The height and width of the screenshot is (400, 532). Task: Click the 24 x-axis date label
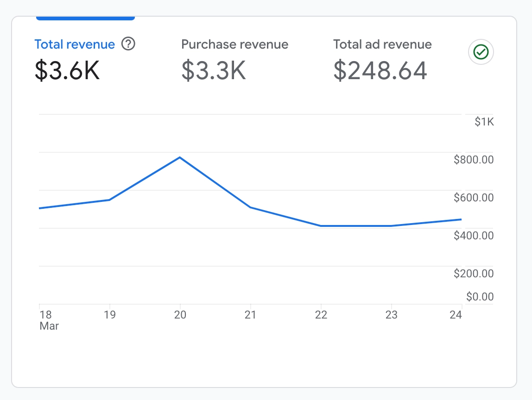[456, 315]
